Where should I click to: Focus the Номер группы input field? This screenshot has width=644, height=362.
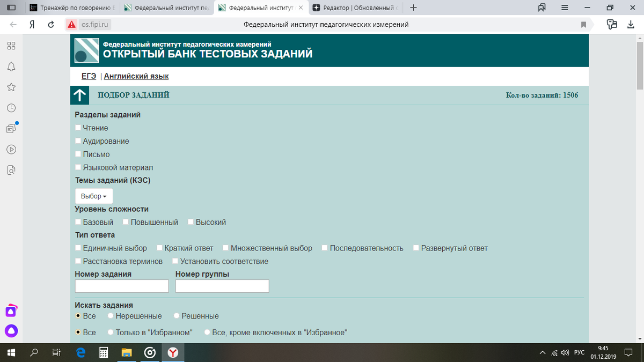pos(222,286)
